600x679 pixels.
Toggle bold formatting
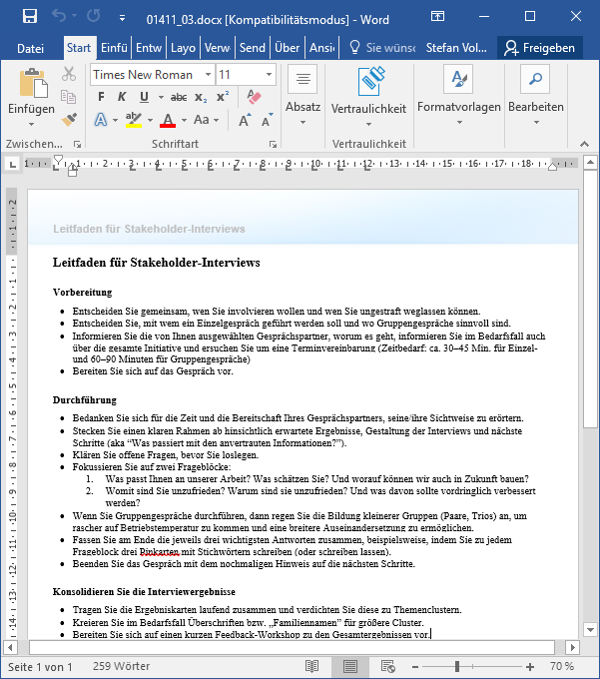(101, 97)
